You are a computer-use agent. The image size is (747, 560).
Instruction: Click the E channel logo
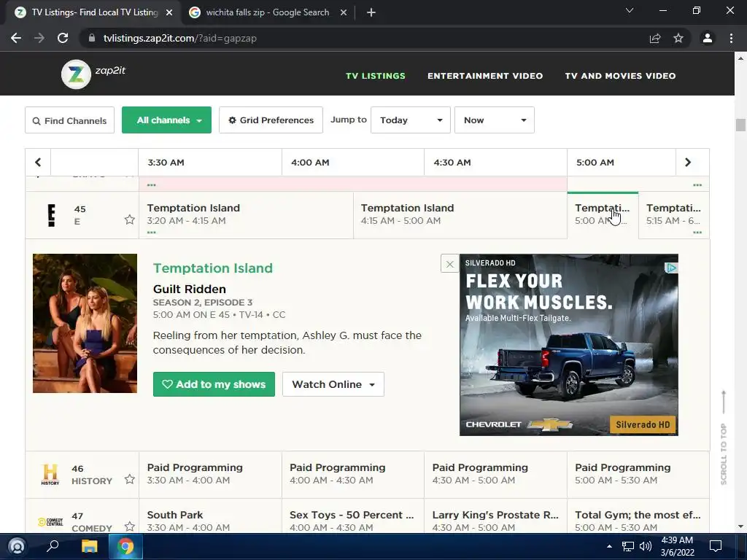[52, 215]
